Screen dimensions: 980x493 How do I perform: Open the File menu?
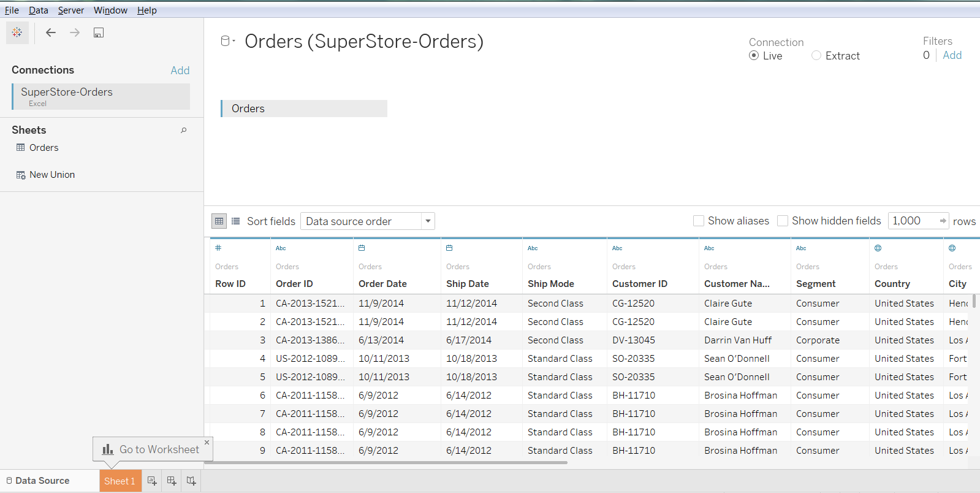coord(12,10)
